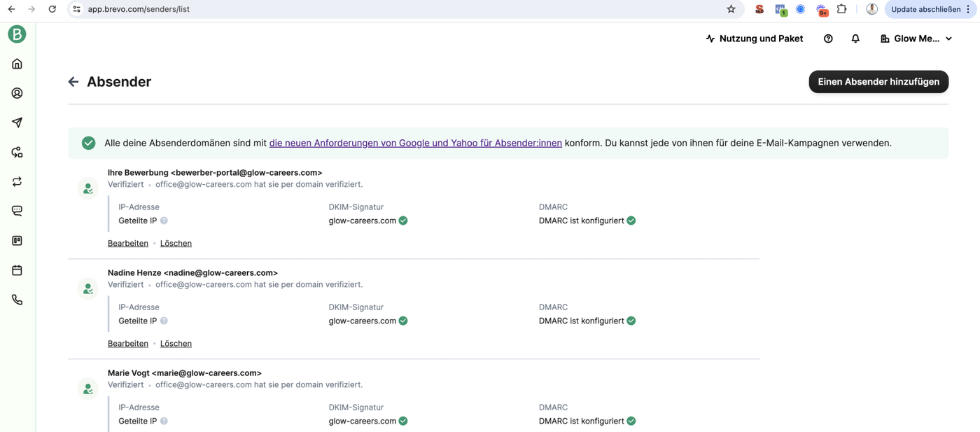Click the Phone icon in the sidebar
The height and width of the screenshot is (432, 980).
(x=17, y=300)
